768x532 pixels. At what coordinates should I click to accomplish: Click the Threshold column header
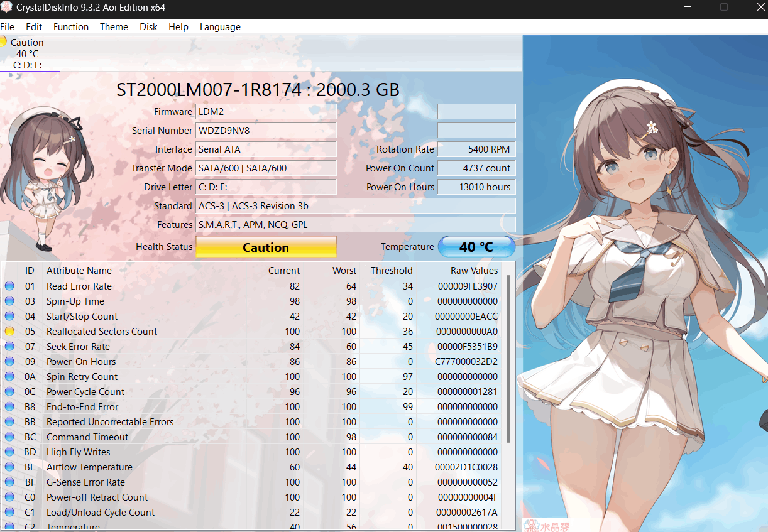(x=392, y=271)
